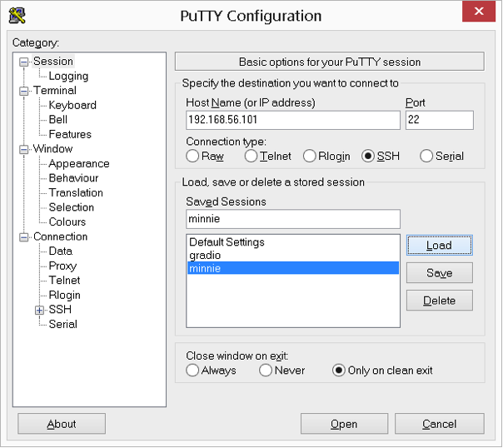
Task: Open the SSH connection
Action: point(344,424)
